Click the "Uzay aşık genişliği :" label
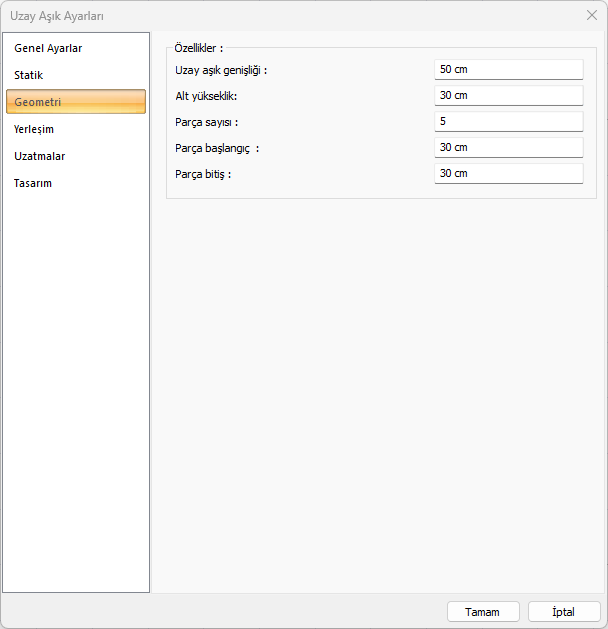608x629 pixels. coord(221,70)
